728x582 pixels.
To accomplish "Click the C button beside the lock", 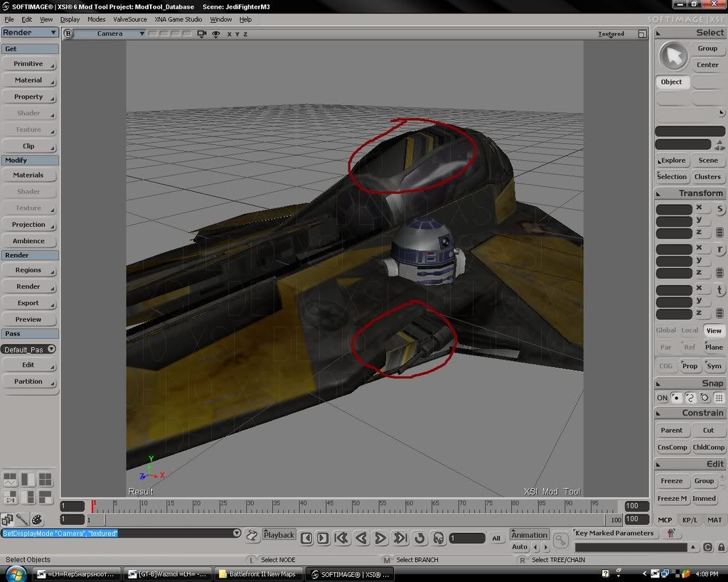I will pyautogui.click(x=707, y=547).
